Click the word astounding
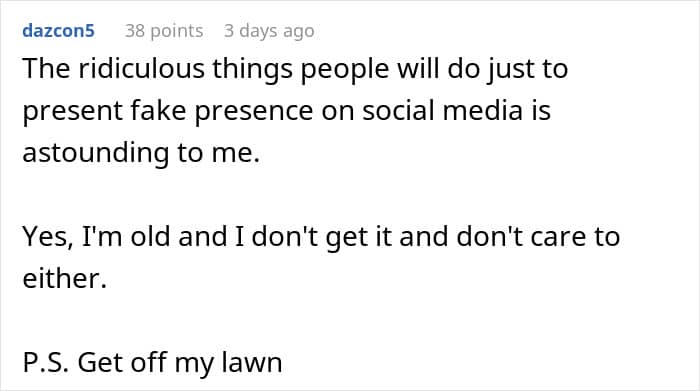The width and height of the screenshot is (700, 391). [96, 153]
